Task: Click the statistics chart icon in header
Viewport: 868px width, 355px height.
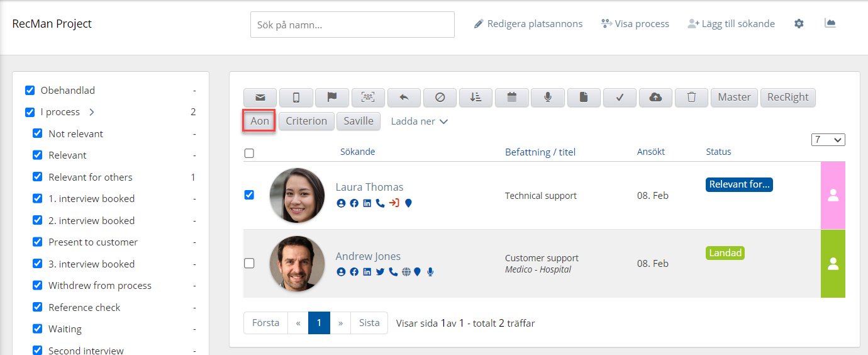Action: click(x=830, y=23)
